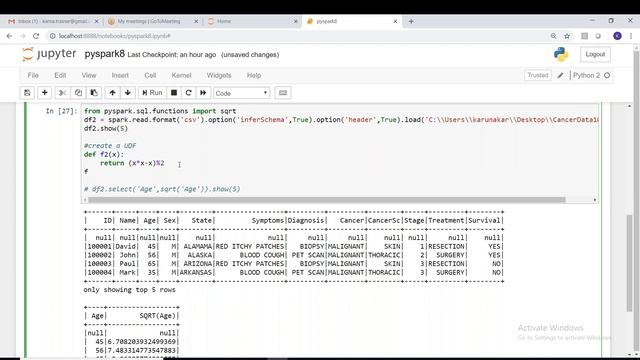Copy selected cells icon
Screen dimensions: 640x360
78,93
